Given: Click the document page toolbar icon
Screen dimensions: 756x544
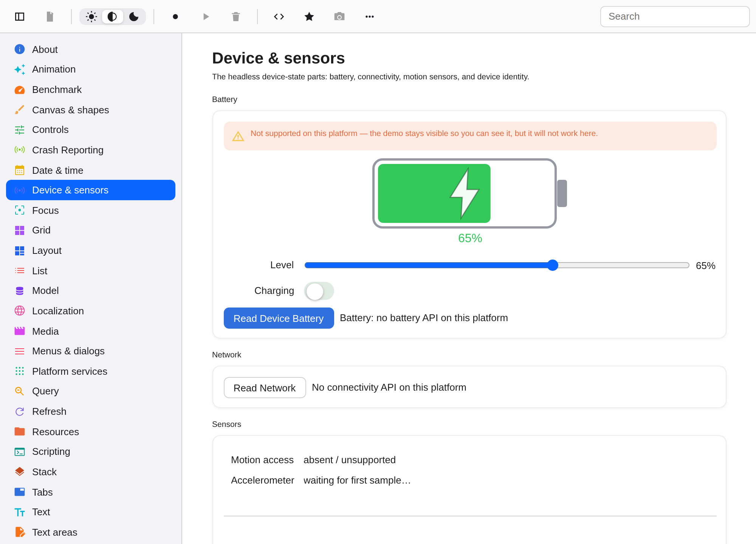Looking at the screenshot, I should [x=50, y=17].
